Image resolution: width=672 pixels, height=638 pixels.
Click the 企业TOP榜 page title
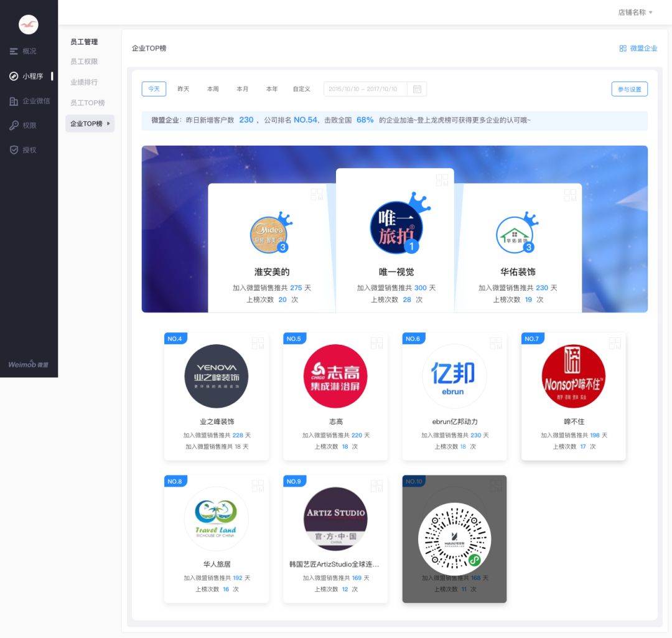pos(149,49)
